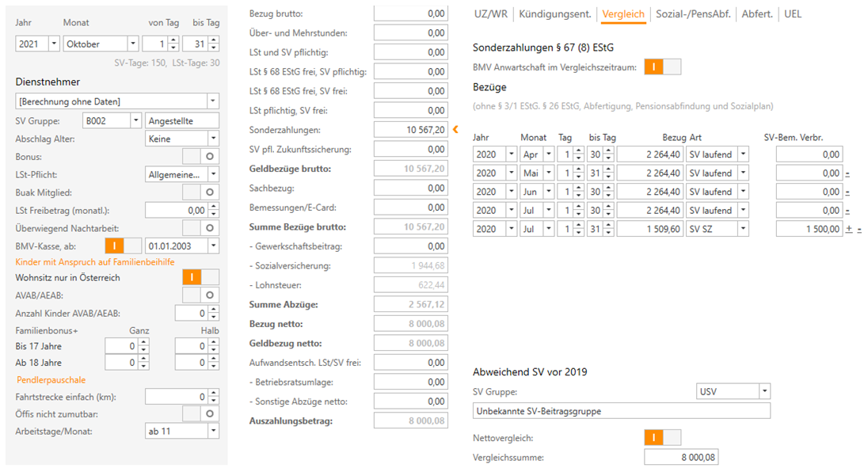Click the Bemessungen/E-Card field
This screenshot has width=868, height=472.
click(x=411, y=207)
